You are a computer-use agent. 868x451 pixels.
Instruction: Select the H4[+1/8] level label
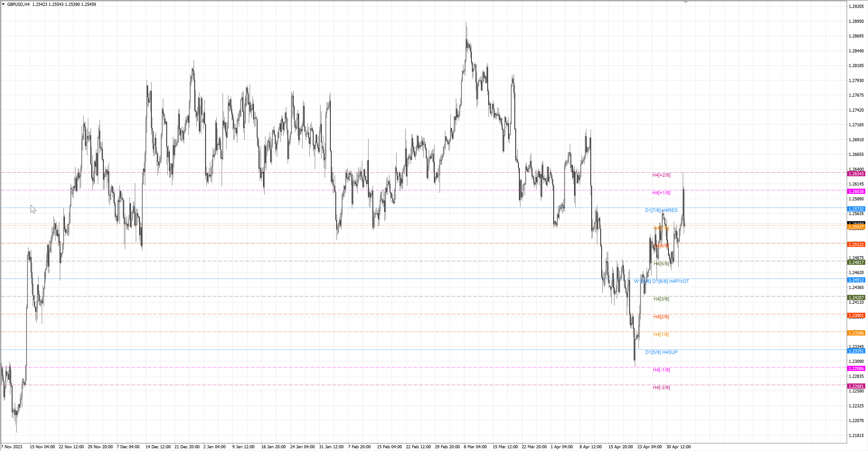[661, 193]
